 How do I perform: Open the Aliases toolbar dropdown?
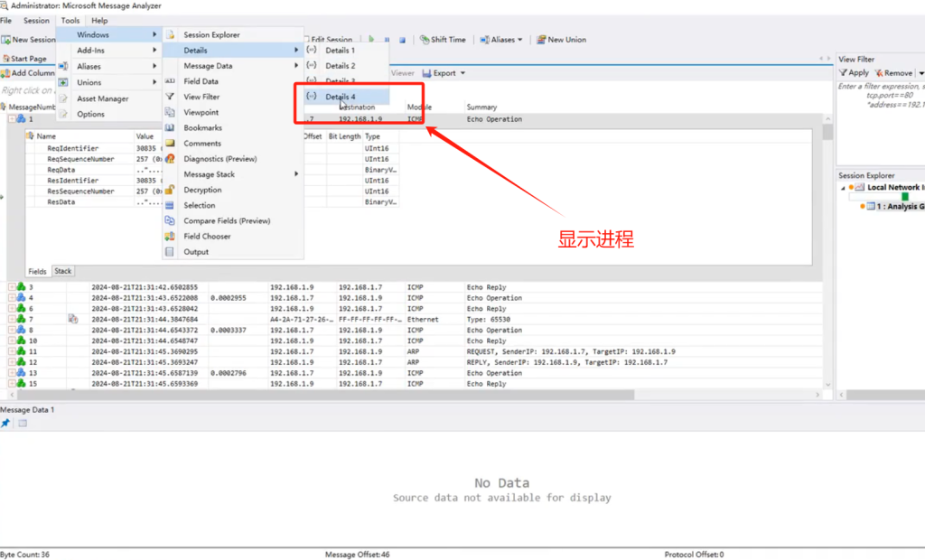[x=519, y=40]
